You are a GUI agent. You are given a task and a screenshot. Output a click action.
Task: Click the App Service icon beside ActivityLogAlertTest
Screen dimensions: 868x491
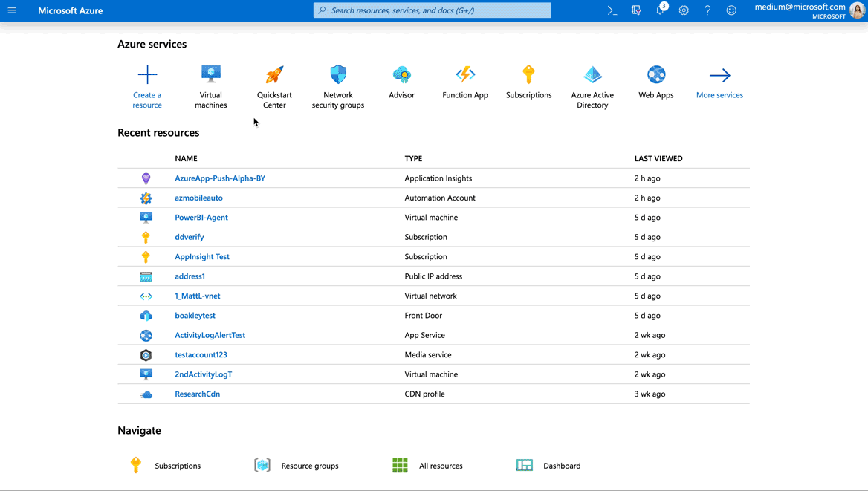[x=146, y=336]
